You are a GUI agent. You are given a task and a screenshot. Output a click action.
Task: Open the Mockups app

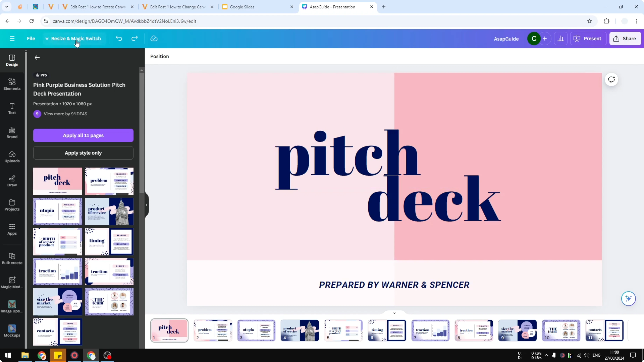click(12, 331)
